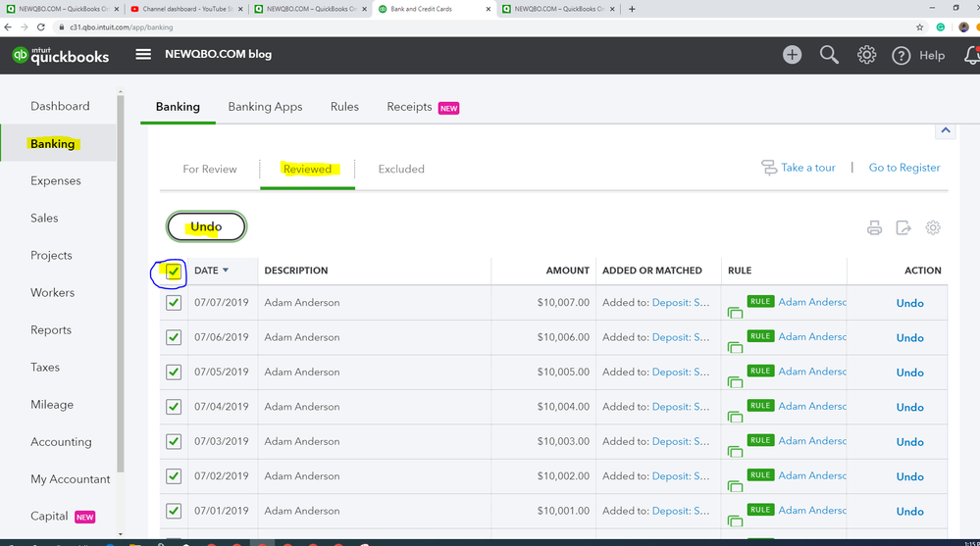Toggle the select-all header checkbox

(x=173, y=272)
